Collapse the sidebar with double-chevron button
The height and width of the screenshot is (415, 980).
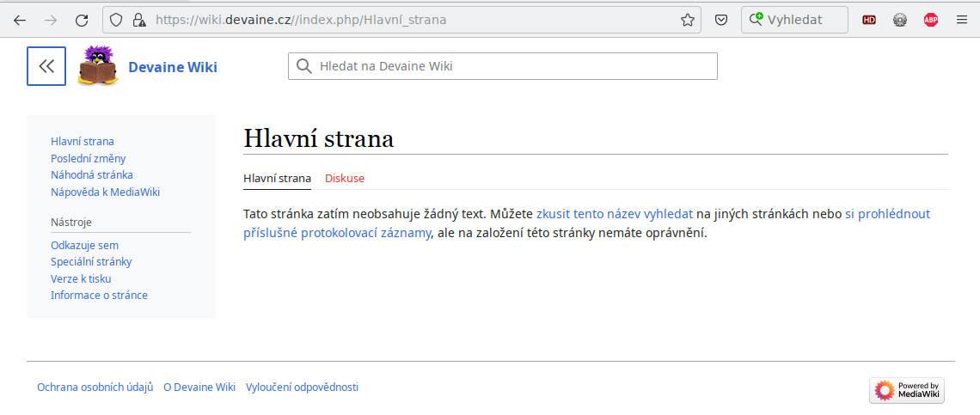[x=46, y=65]
